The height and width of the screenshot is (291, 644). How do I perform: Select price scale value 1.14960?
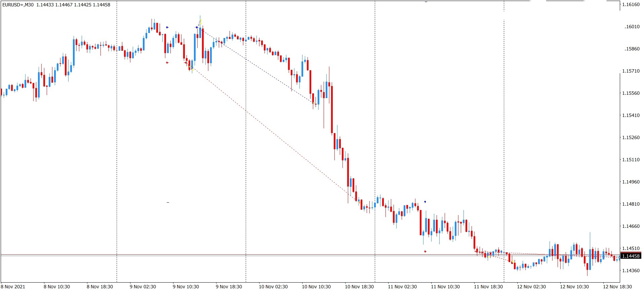coord(631,182)
